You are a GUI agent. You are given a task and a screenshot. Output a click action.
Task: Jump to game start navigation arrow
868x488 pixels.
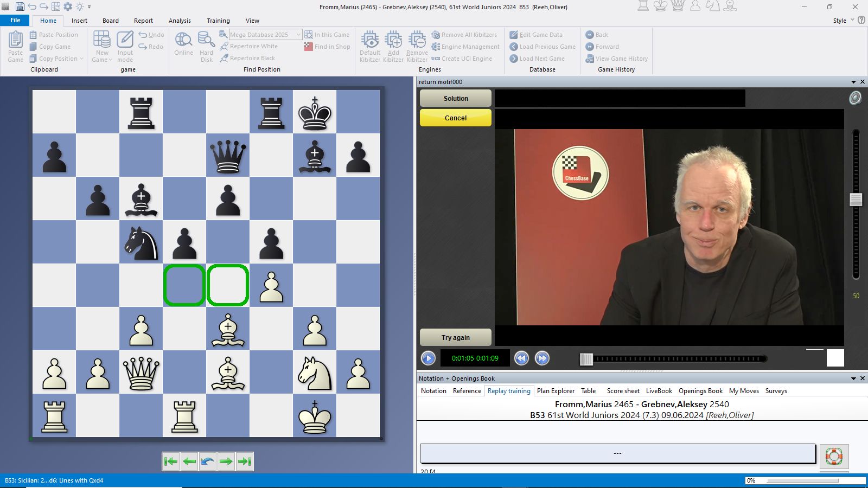pos(170,461)
